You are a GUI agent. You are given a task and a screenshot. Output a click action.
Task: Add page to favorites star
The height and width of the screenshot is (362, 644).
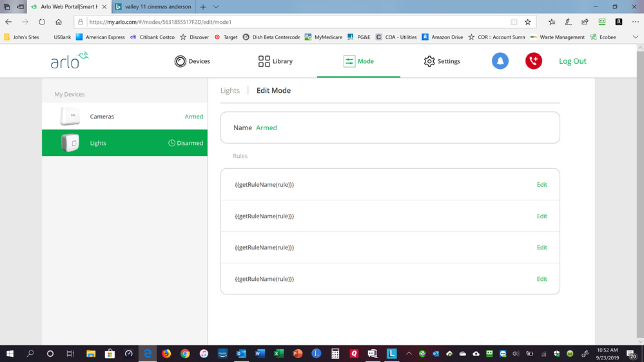(x=528, y=22)
